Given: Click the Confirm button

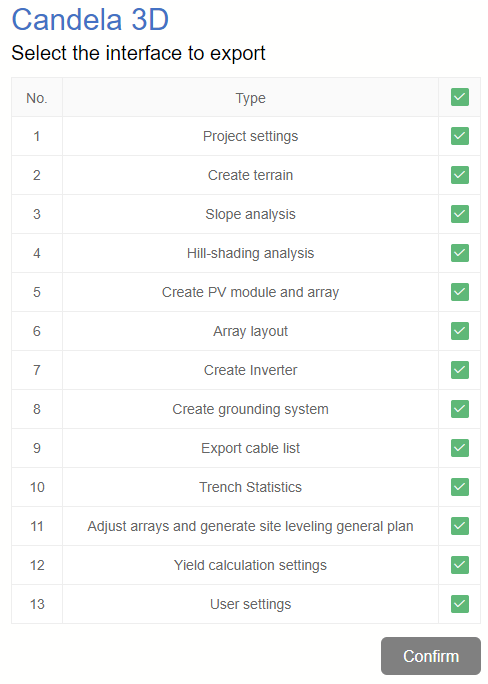Looking at the screenshot, I should [x=431, y=656].
